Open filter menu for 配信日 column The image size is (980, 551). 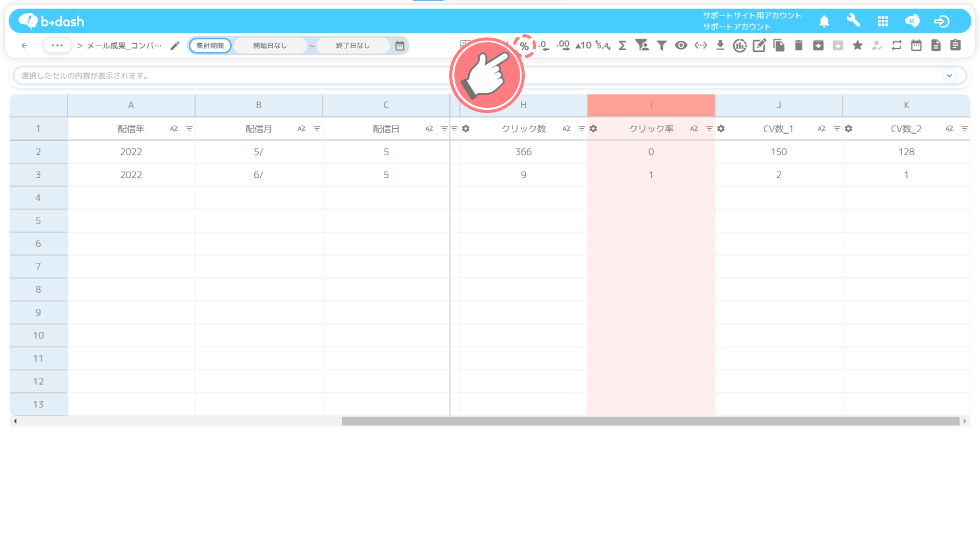[444, 129]
